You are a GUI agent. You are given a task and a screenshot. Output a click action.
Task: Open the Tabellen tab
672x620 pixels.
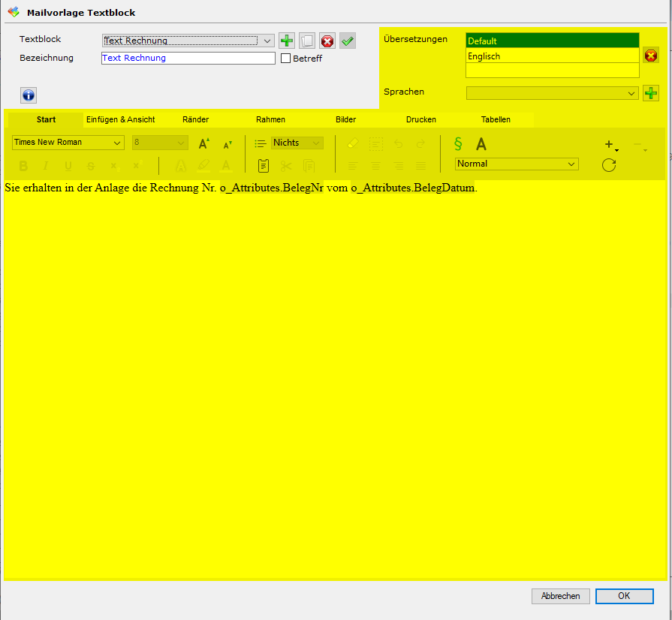click(x=496, y=120)
